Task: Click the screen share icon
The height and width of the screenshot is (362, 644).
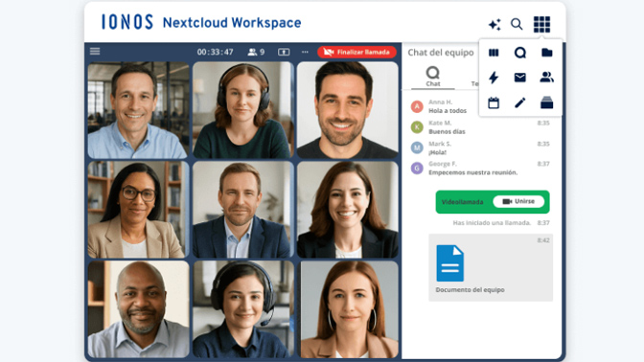Action: [x=284, y=52]
